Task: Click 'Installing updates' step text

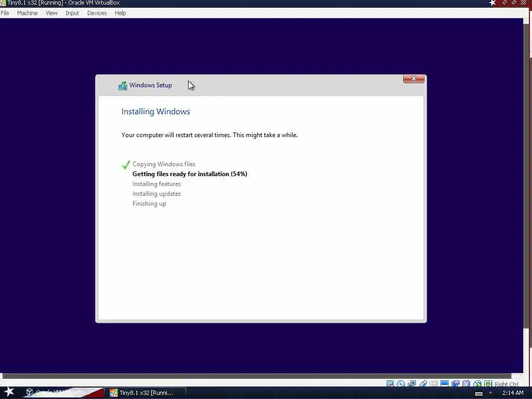Action: pyautogui.click(x=156, y=194)
